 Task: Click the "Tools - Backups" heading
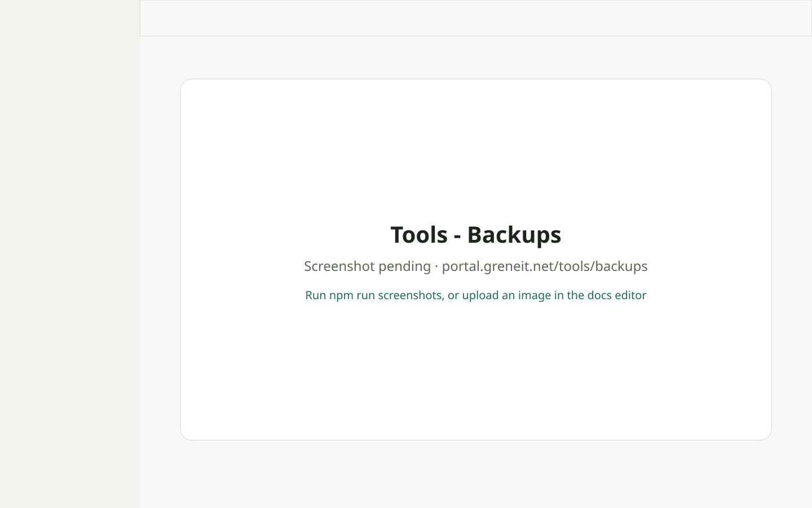click(476, 235)
